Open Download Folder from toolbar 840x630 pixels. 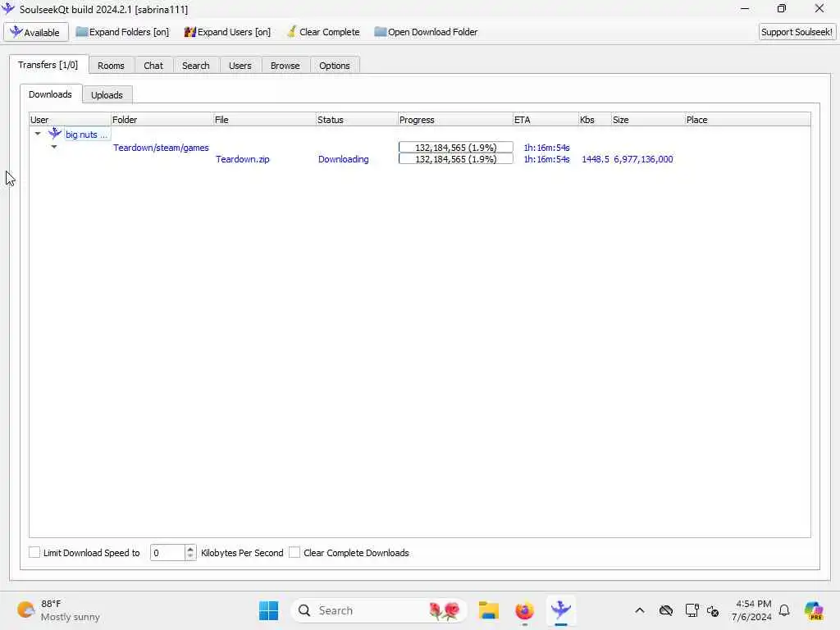[x=426, y=32]
